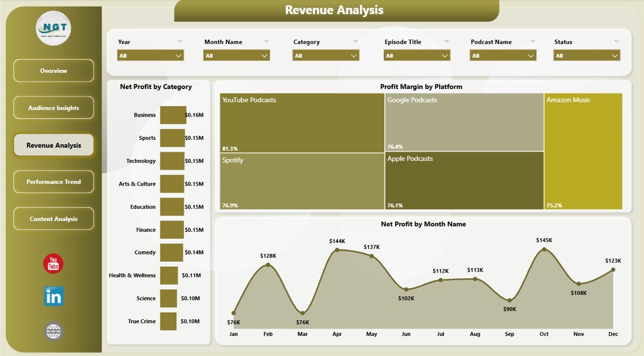Click the Spotify block in the treemap
The height and width of the screenshot is (356, 644).
[x=302, y=181]
